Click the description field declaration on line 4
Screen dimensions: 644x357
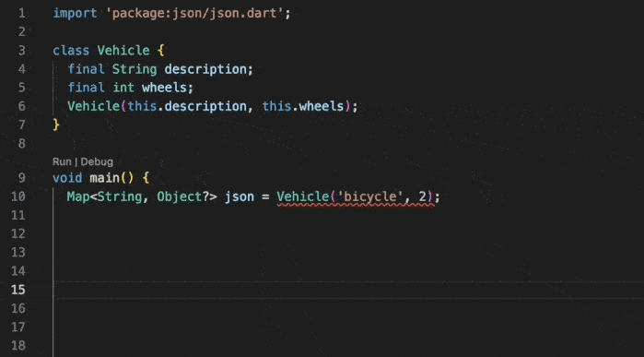coord(205,69)
